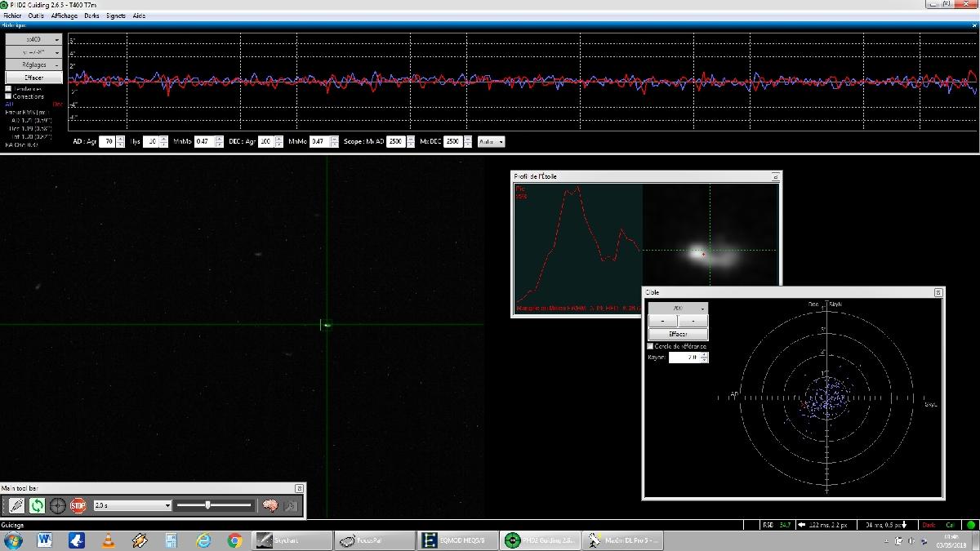This screenshot has height=551, width=980.
Task: Open advanced settings brain icon
Action: pyautogui.click(x=270, y=505)
